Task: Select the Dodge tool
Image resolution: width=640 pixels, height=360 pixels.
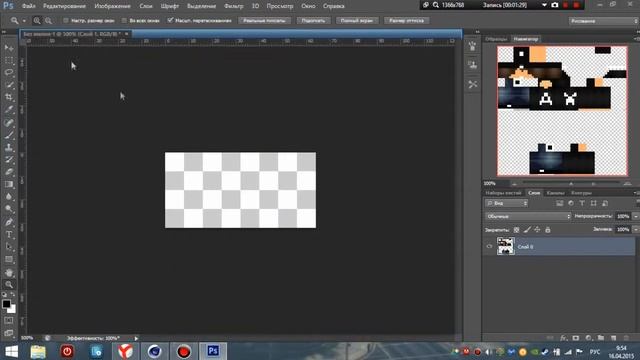Action: [9, 209]
